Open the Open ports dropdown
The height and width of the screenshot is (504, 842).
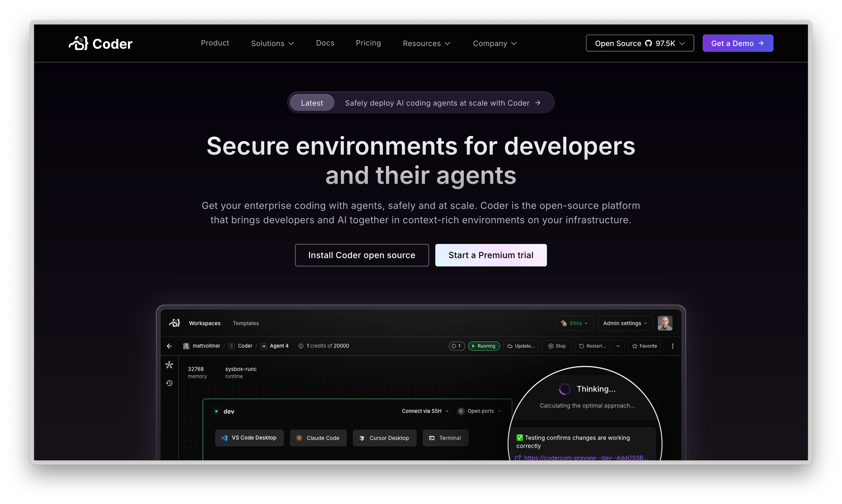point(479,411)
